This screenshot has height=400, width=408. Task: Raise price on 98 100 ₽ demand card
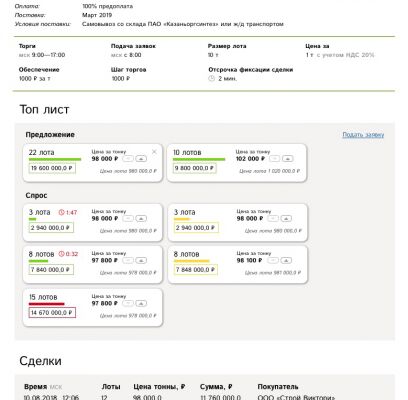point(286,260)
